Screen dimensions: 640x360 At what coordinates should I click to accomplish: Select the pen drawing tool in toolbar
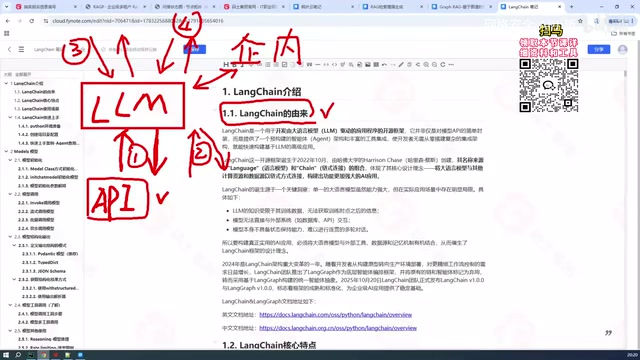(x=401, y=64)
